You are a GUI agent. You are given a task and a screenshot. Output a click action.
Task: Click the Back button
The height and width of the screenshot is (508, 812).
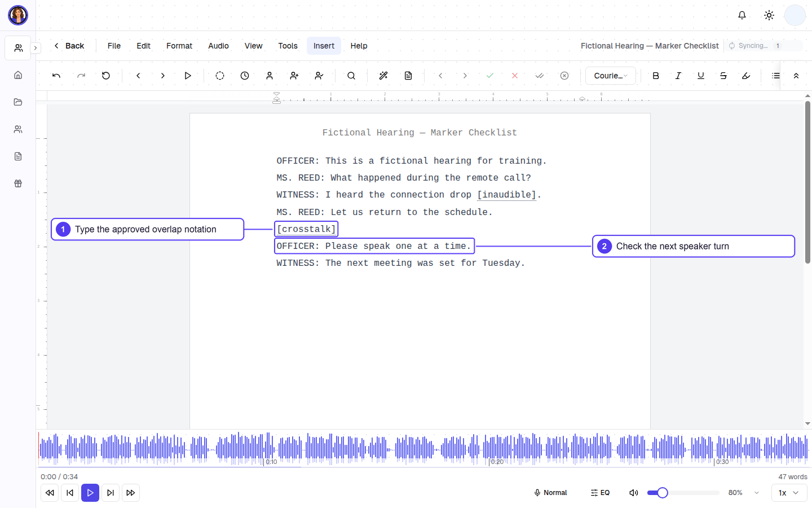click(x=69, y=46)
